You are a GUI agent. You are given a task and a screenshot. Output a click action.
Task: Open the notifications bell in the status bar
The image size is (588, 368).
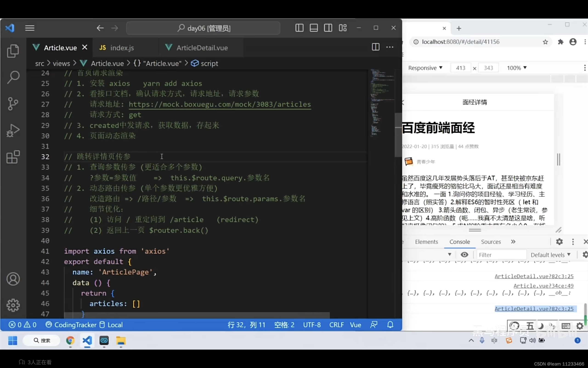tap(390, 325)
